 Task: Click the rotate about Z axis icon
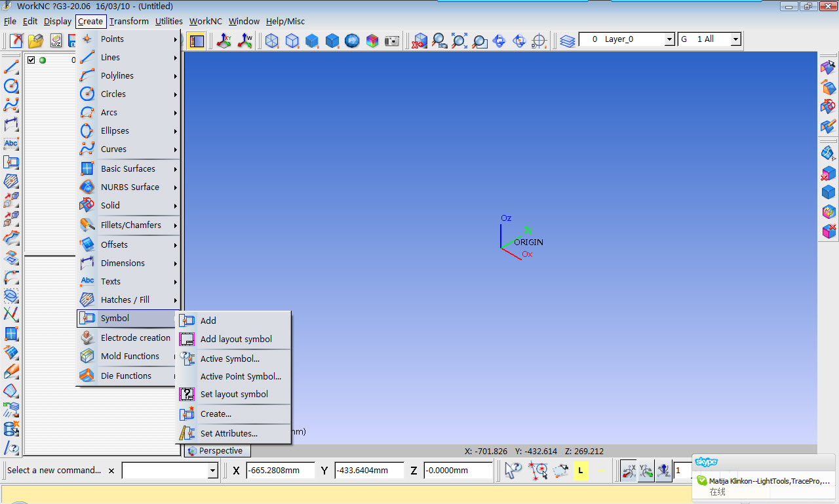point(663,470)
